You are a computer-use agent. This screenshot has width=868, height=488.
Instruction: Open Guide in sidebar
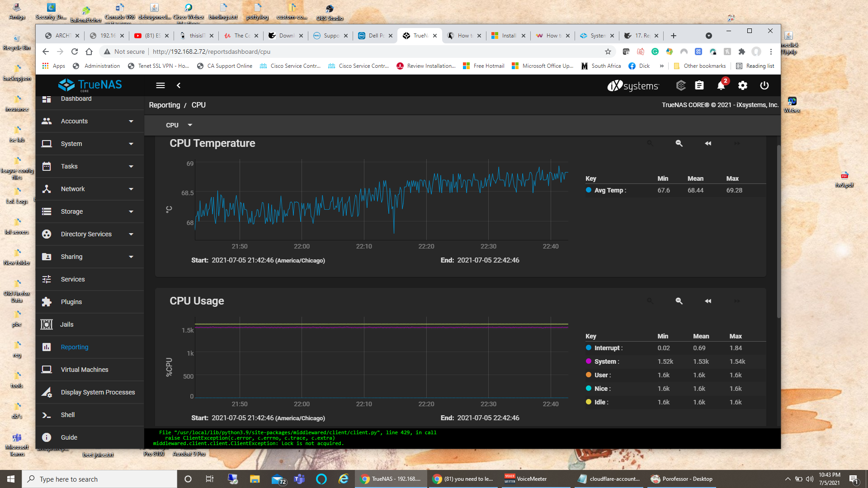point(90,437)
